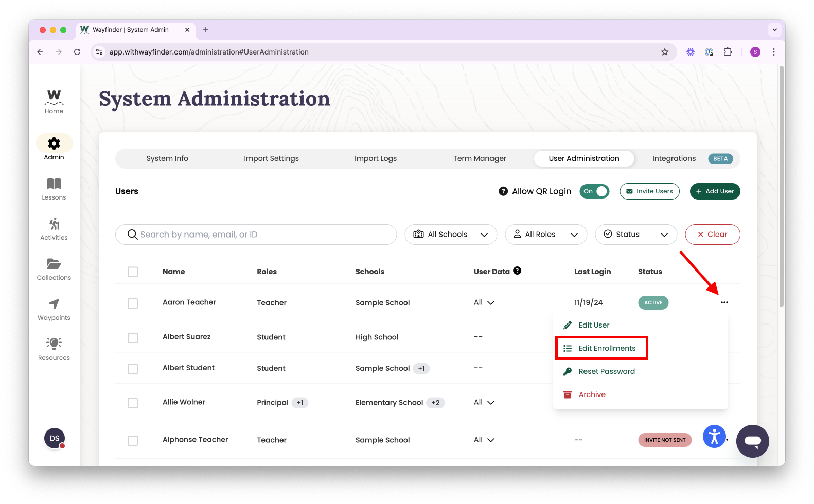The width and height of the screenshot is (814, 504).
Task: Select the User Administration tab
Action: coord(584,158)
